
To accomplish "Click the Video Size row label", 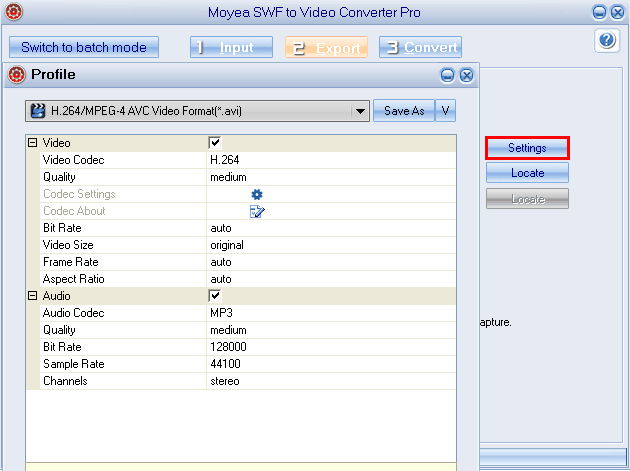I will point(68,245).
